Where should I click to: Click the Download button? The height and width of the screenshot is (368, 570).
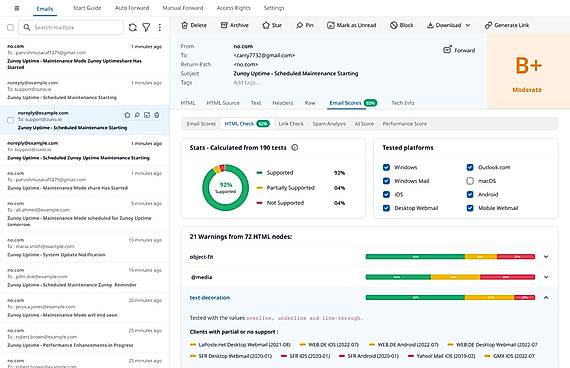(x=444, y=25)
